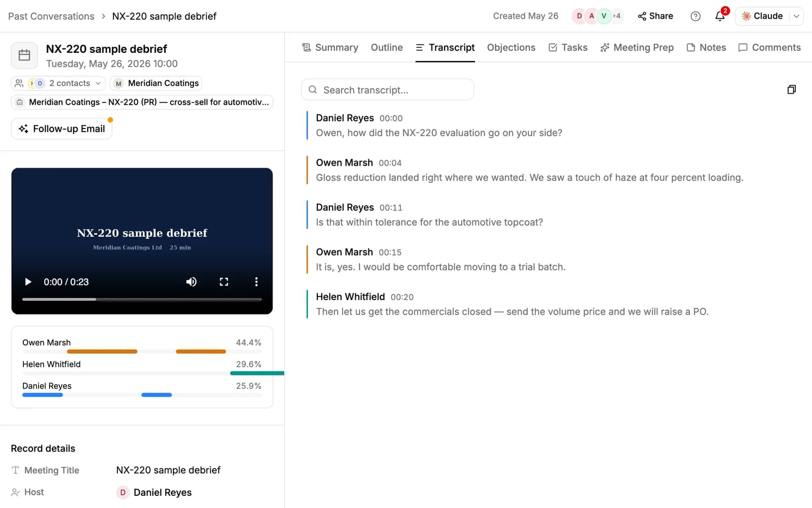Image resolution: width=812 pixels, height=508 pixels.
Task: Click the D participant avatar in header
Action: click(x=579, y=16)
